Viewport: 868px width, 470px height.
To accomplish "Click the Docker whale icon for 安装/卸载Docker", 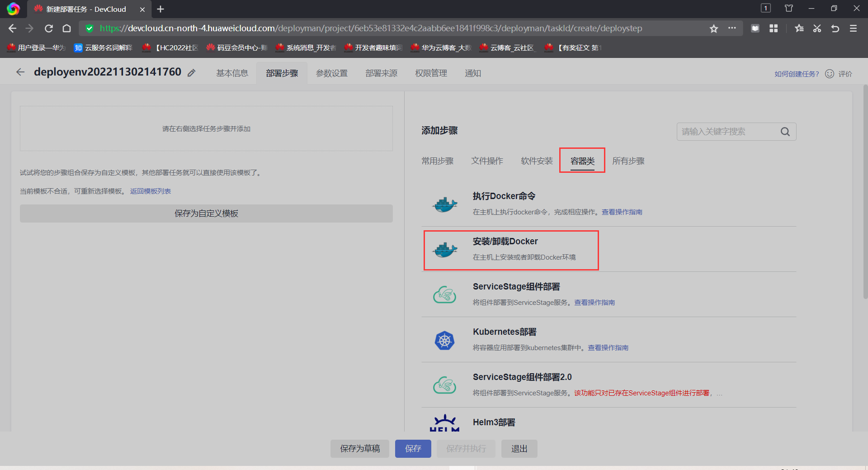I will [445, 249].
